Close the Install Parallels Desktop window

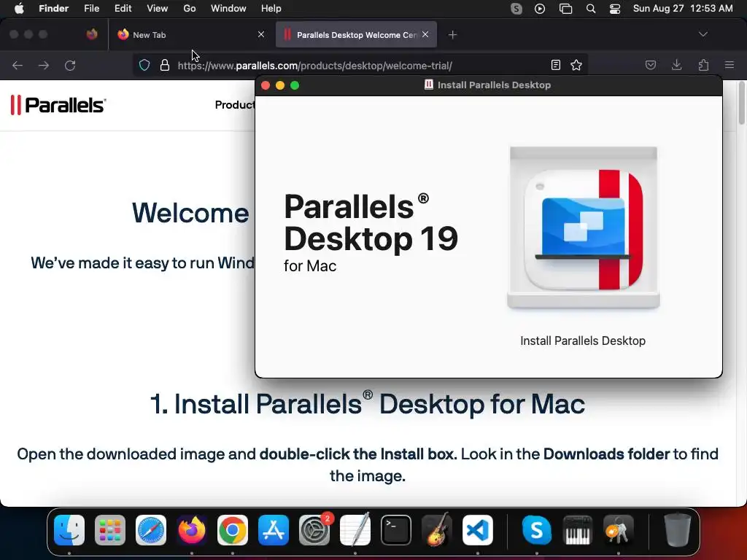coord(266,85)
